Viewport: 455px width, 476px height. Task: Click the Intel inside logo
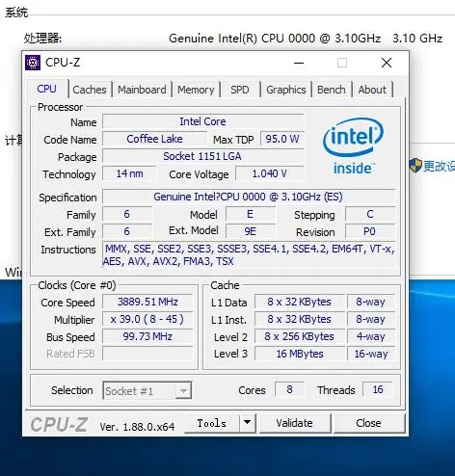pos(353,146)
